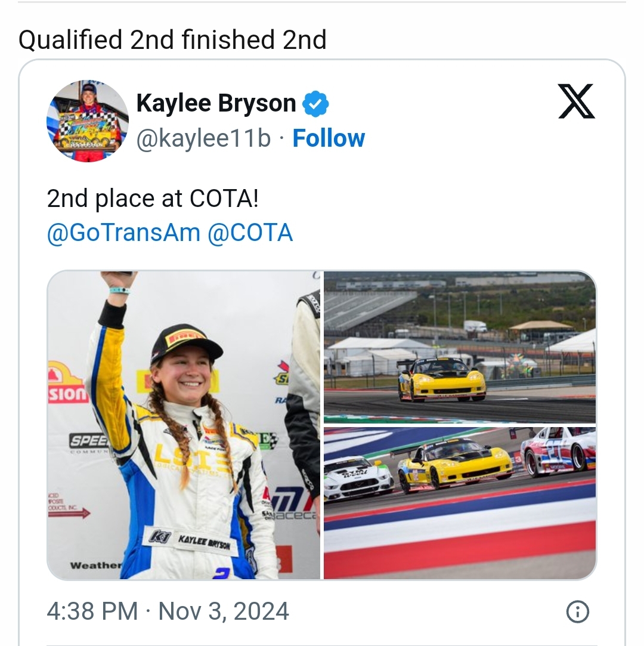The image size is (644, 646).
Task: Open the @COTA mention
Action: (250, 233)
